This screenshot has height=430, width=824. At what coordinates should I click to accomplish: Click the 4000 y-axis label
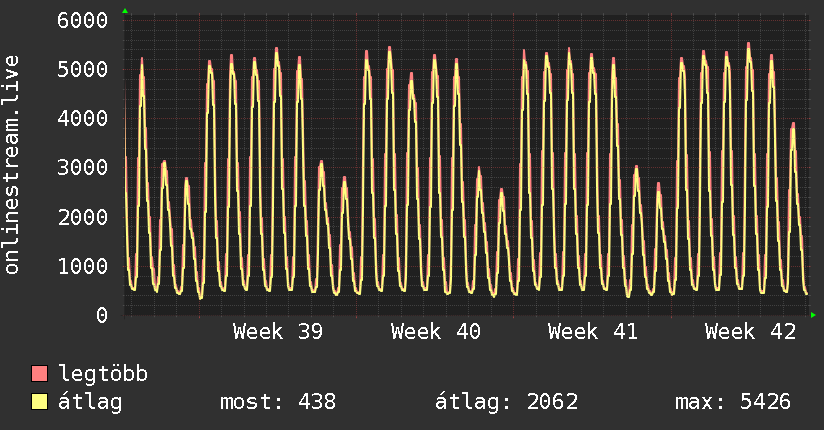[83, 118]
